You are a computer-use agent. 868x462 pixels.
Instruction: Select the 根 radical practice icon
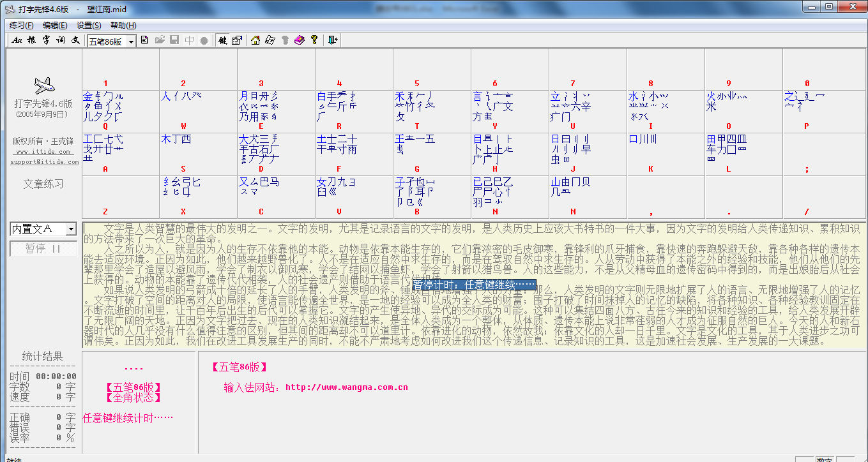[31, 40]
